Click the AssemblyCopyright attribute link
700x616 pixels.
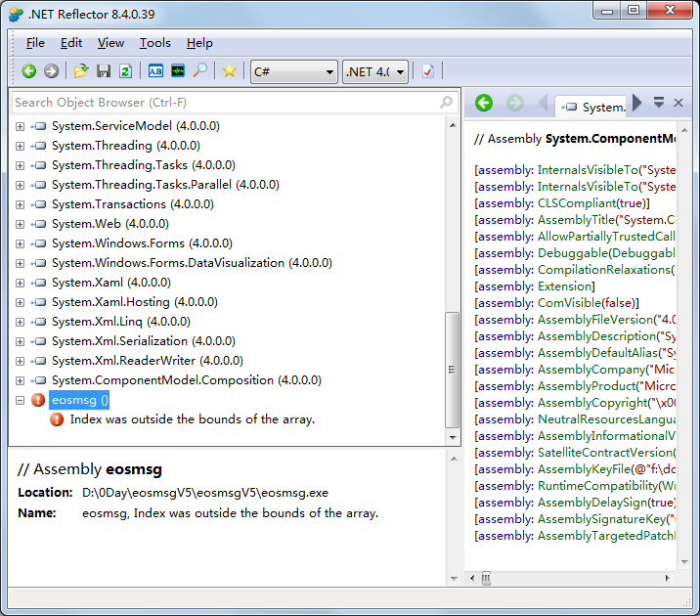[592, 403]
